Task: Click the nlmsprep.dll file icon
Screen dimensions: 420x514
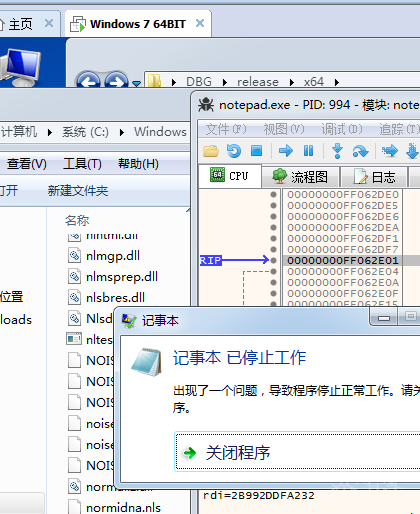Action: 74,277
